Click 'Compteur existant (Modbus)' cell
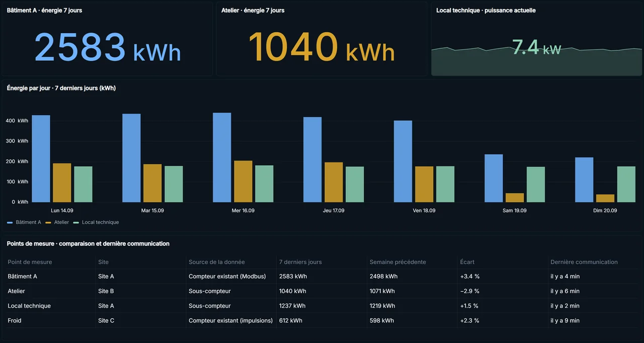Image resolution: width=644 pixels, height=343 pixels. point(227,277)
